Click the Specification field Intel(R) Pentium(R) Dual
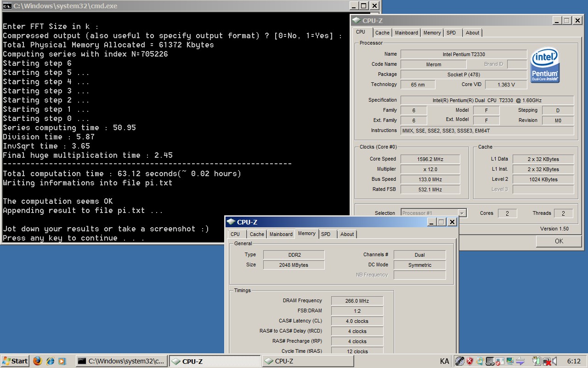This screenshot has height=368, width=588. point(487,100)
